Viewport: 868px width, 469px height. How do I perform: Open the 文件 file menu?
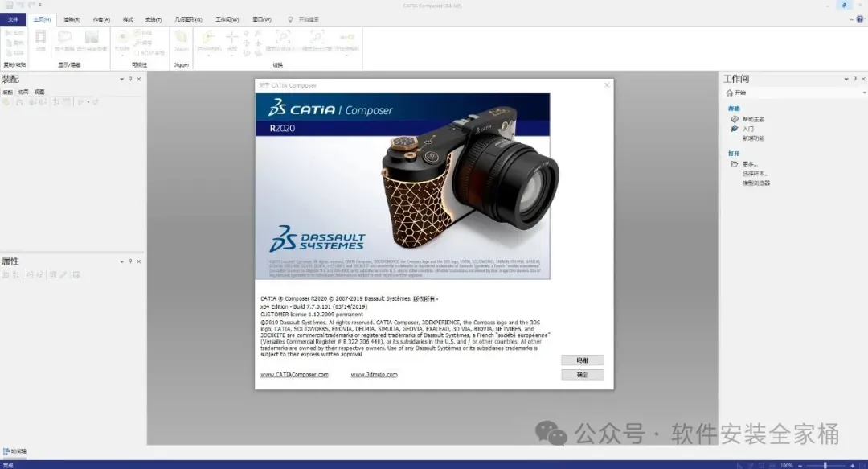tap(13, 19)
